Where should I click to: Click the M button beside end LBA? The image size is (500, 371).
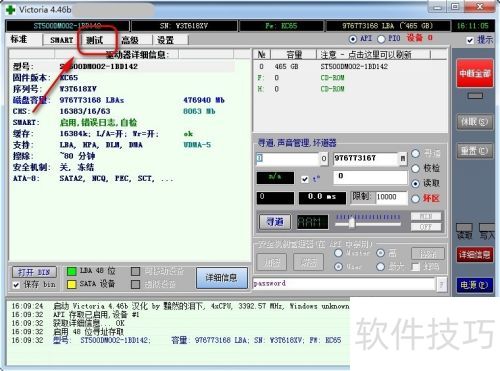point(403,159)
